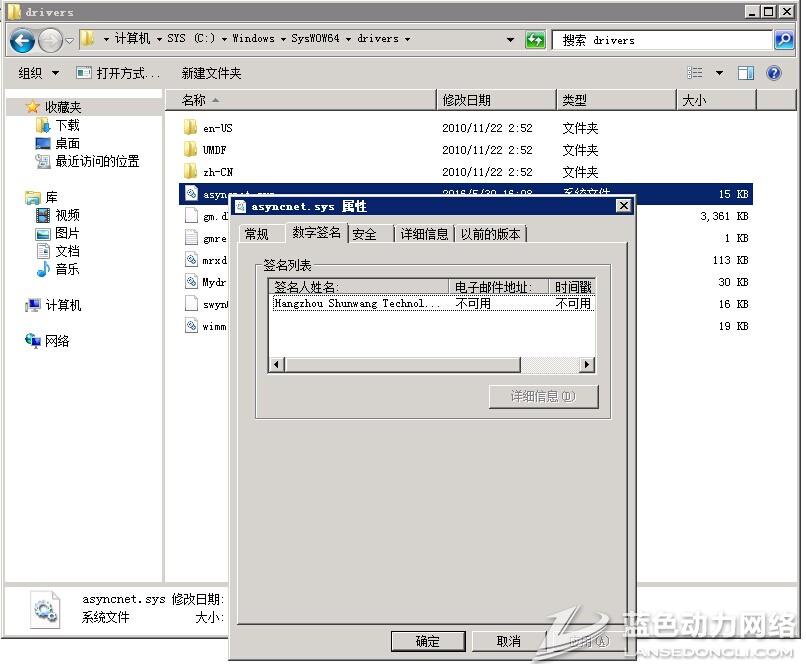Viewport: 806px width, 664px height.
Task: Switch to the 详细信息 tab
Action: point(424,234)
